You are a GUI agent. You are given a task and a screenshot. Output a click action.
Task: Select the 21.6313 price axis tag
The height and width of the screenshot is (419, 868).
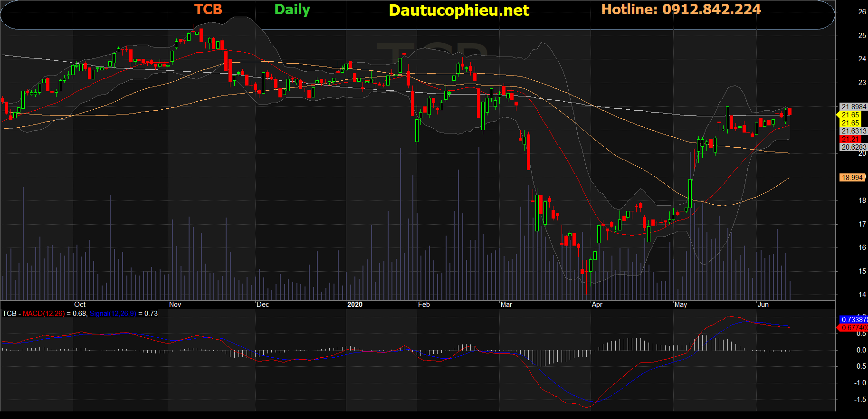click(x=854, y=131)
